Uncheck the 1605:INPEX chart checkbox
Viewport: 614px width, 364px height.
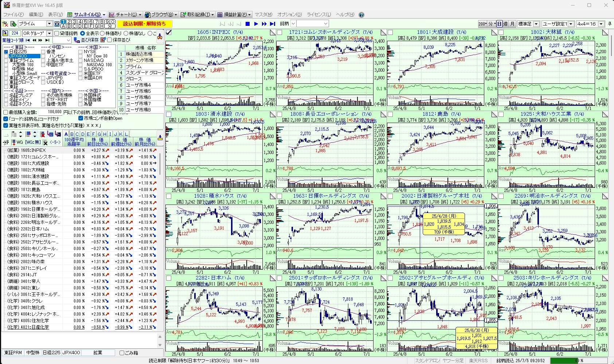169,32
